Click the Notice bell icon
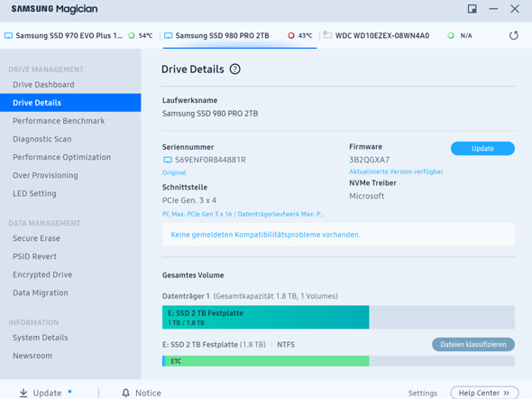Image resolution: width=532 pixels, height=399 pixels. point(126,393)
